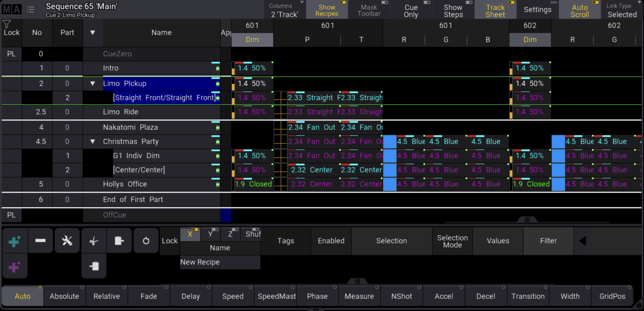This screenshot has height=311, width=644.
Task: Collapse the Limo PIckup cue parts
Action: coord(93,83)
